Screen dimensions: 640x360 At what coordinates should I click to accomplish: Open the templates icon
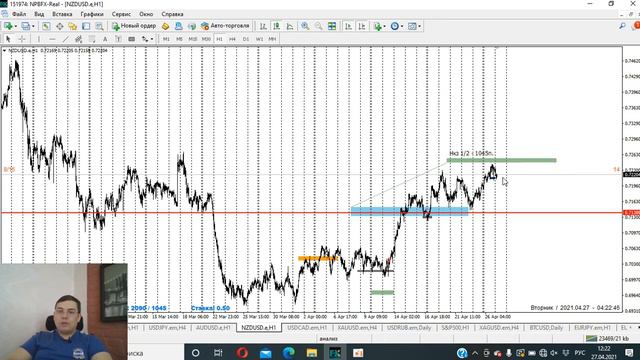[x=412, y=26]
